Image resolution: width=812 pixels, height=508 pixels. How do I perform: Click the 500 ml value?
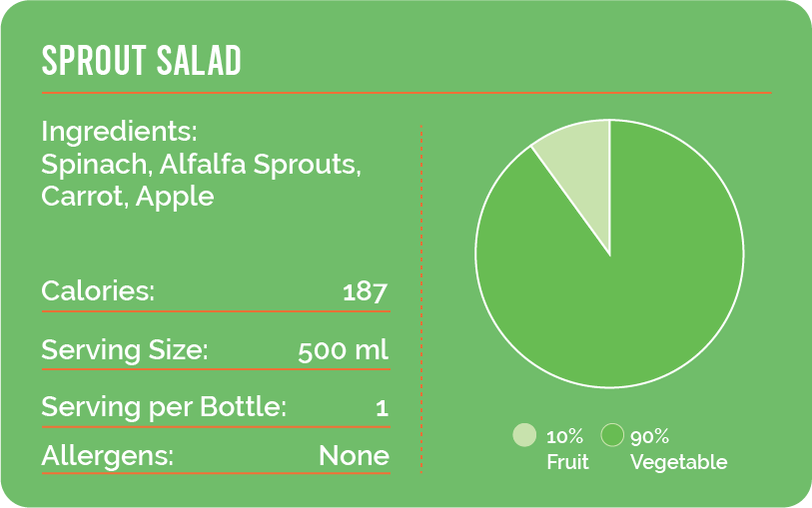pos(343,351)
